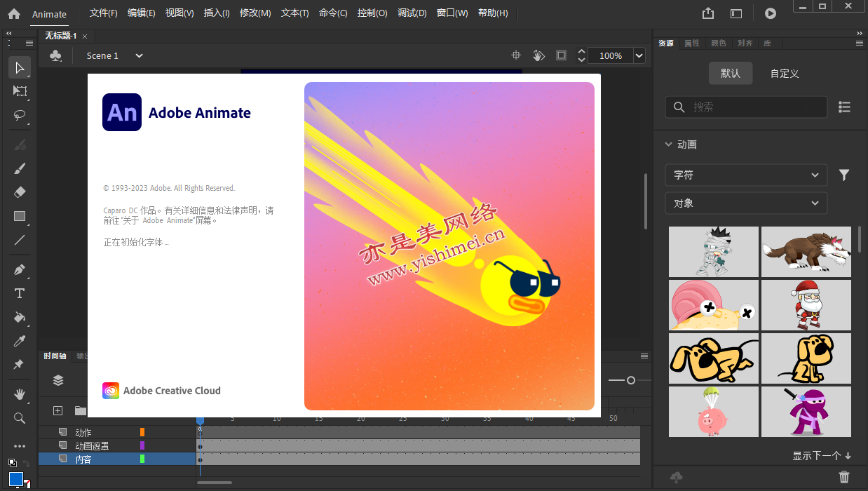Screen dimensions: 868x491
Task: Select the Lasso tool
Action: [20, 115]
